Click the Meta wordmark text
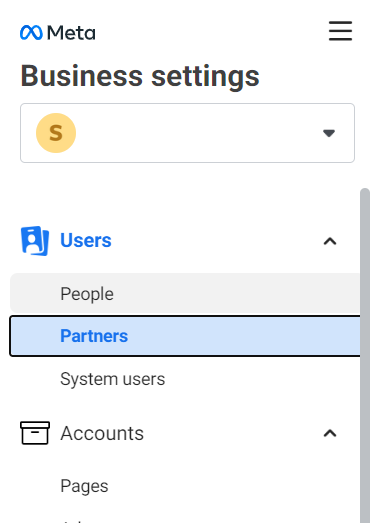 pos(71,33)
